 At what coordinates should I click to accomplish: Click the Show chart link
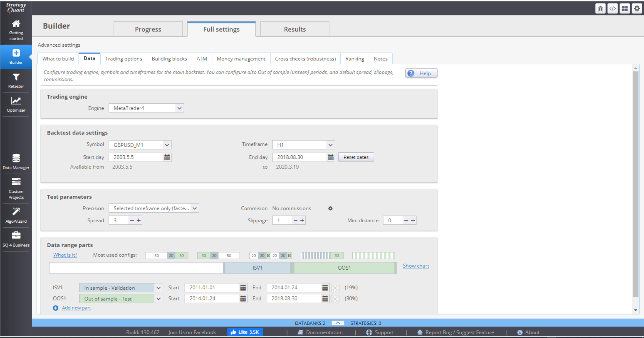(416, 266)
